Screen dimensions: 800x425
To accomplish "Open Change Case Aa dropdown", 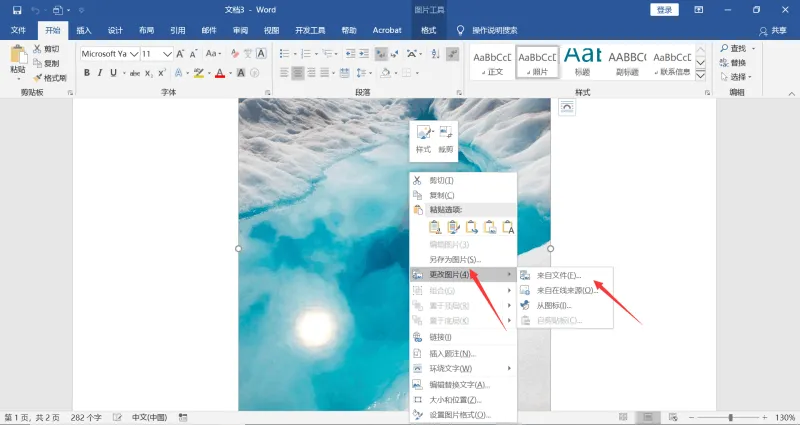I will [213, 54].
